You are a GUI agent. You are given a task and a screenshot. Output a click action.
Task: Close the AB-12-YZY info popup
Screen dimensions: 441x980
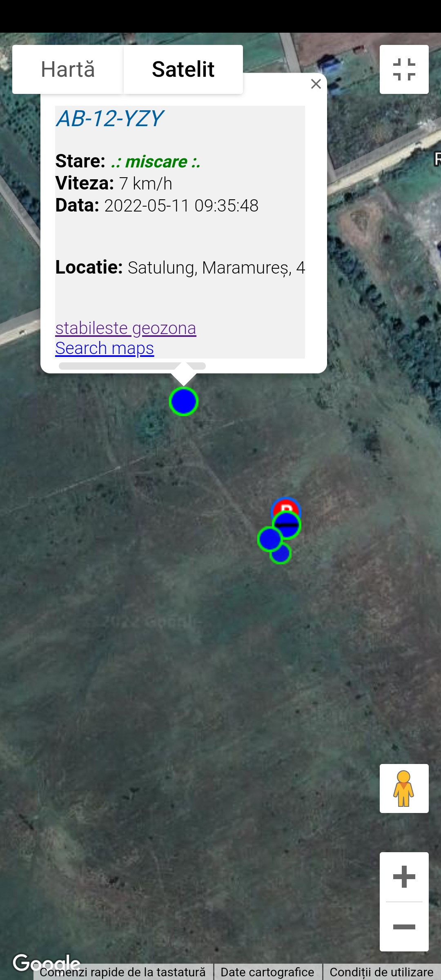click(x=316, y=84)
